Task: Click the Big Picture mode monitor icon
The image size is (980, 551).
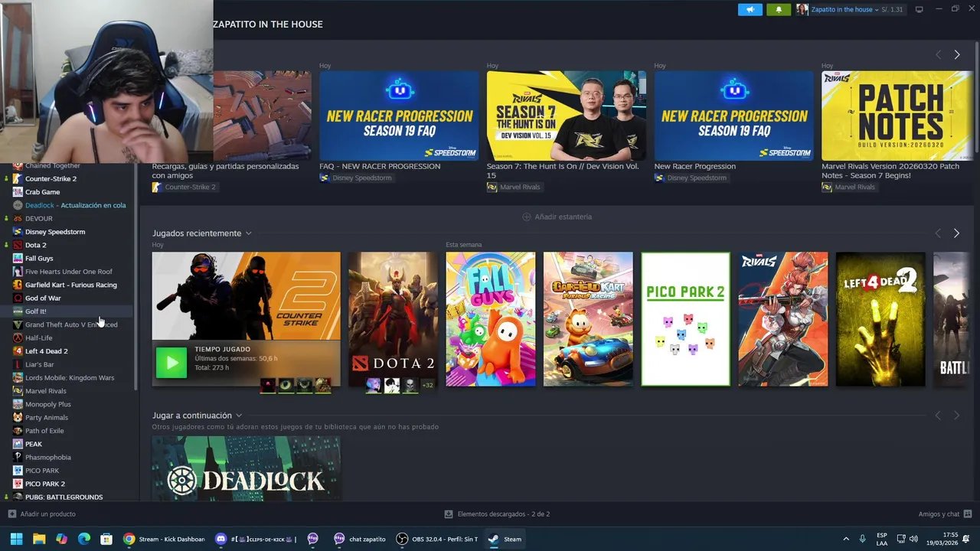Action: click(920, 9)
